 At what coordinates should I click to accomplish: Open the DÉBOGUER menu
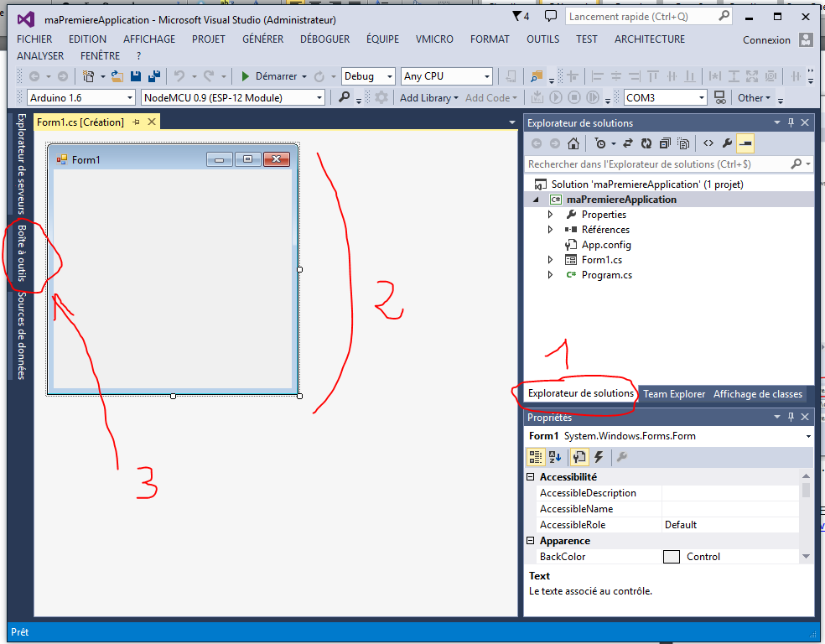pyautogui.click(x=324, y=39)
